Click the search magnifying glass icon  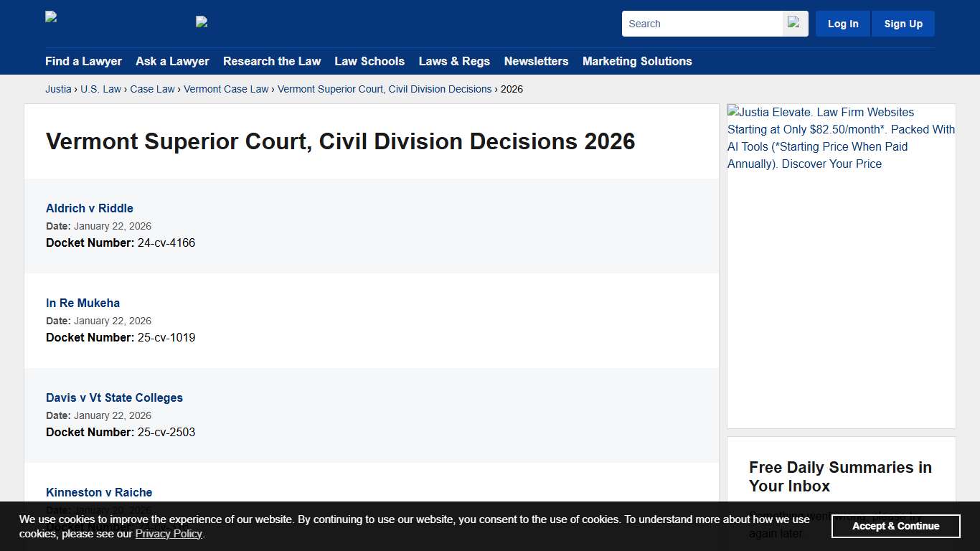click(x=793, y=23)
